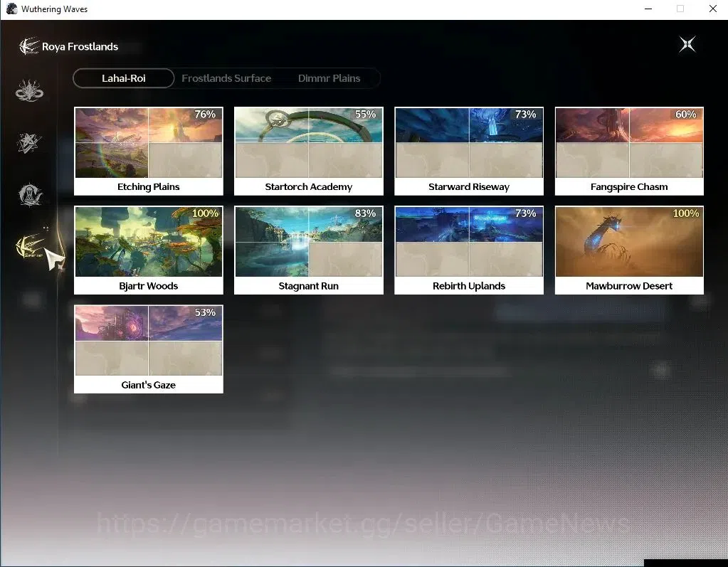Click the 73% progress on Starward Riseway
The width and height of the screenshot is (728, 567).
(525, 114)
